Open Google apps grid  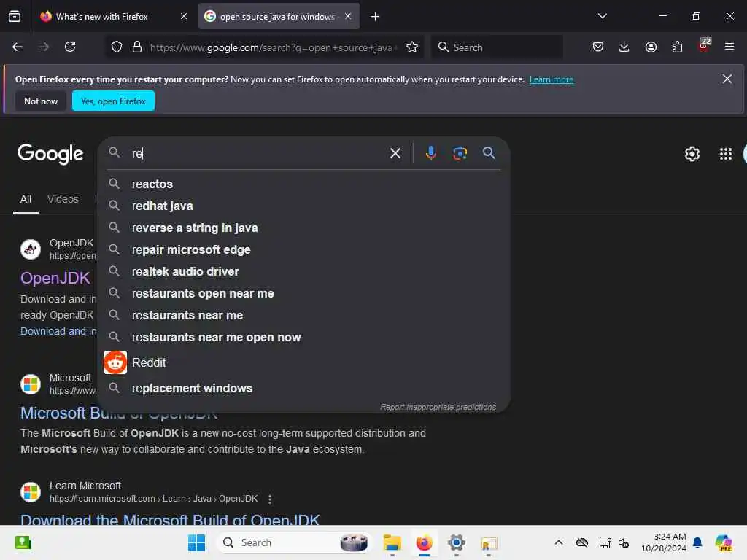point(725,154)
